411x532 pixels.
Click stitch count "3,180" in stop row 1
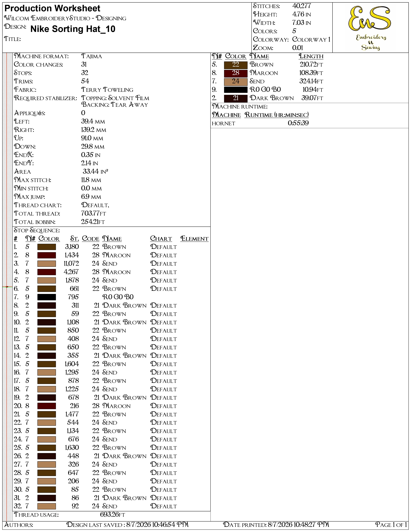click(x=72, y=247)
